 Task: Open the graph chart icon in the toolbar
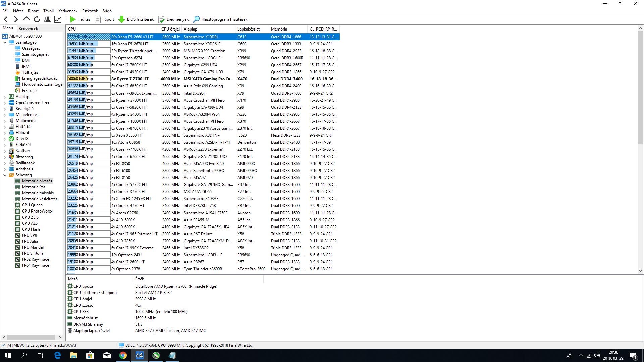point(58,19)
